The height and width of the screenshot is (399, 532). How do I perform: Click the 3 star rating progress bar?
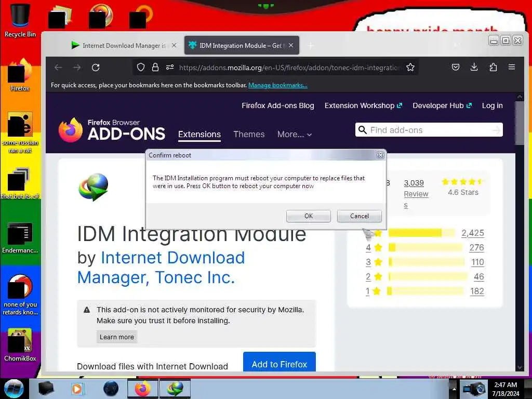coord(427,262)
